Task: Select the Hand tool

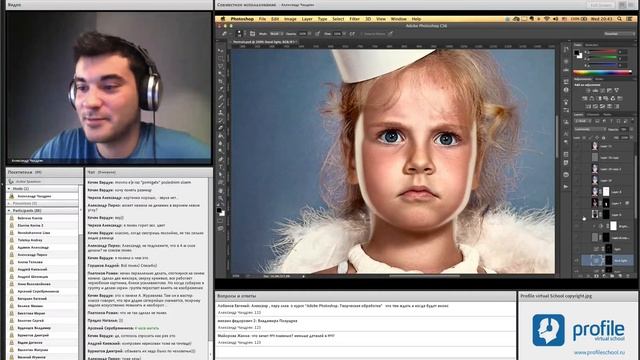Action: click(220, 190)
